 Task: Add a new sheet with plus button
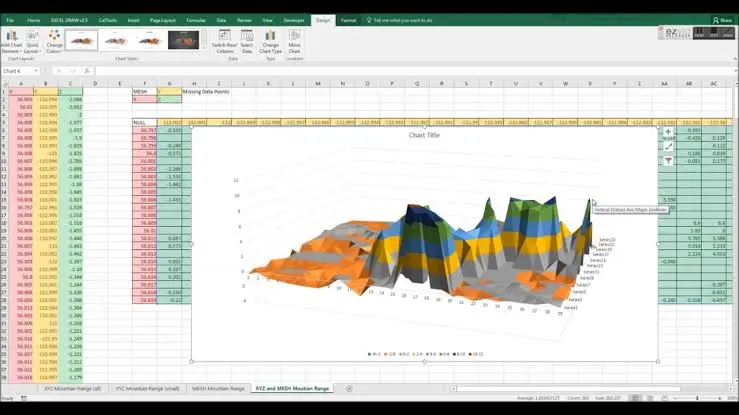pos(349,389)
